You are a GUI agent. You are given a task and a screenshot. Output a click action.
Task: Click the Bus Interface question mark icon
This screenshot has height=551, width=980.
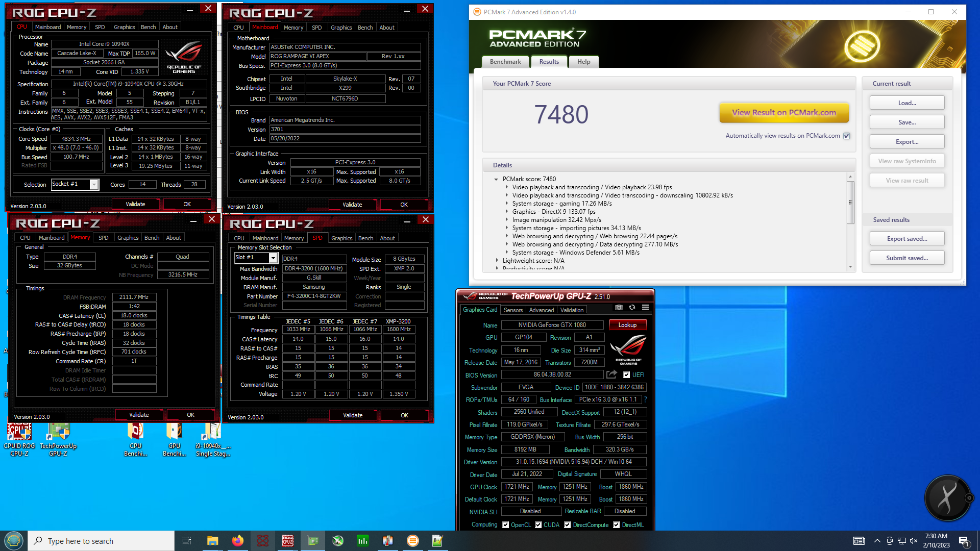point(645,399)
